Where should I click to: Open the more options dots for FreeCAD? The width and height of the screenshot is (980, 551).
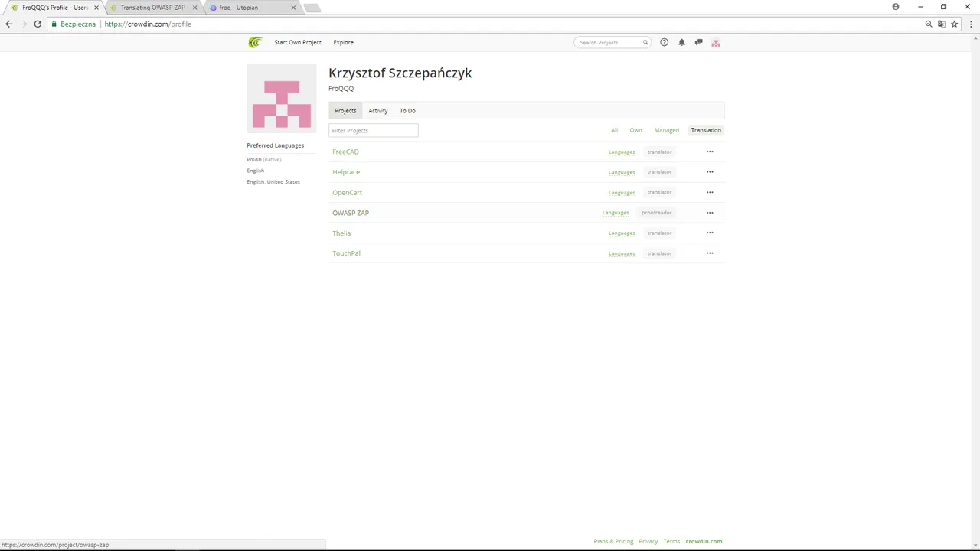[x=710, y=152]
